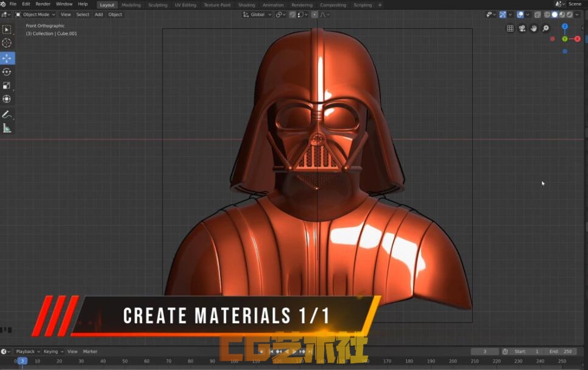The image size is (588, 370).
Task: Click the Blender logo menu icon
Action: pyautogui.click(x=3, y=4)
